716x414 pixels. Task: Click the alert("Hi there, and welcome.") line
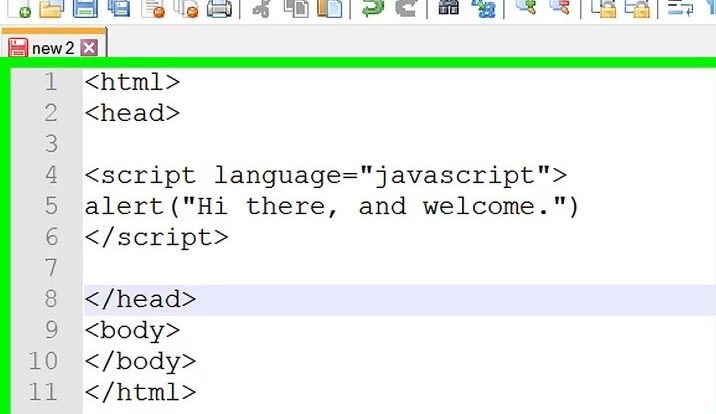tap(332, 206)
